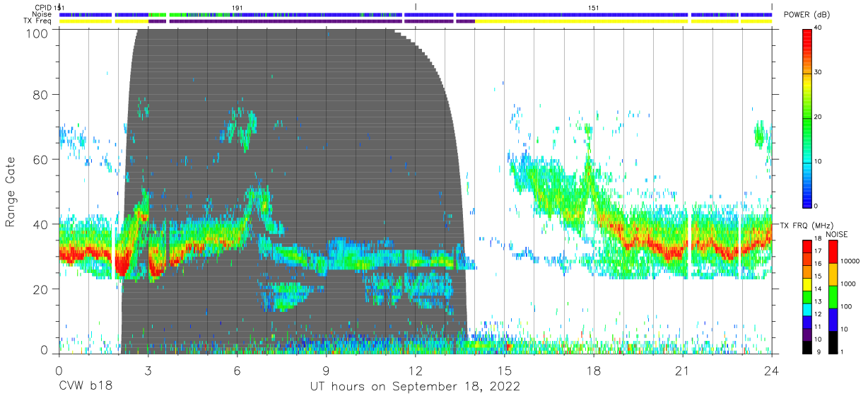
Task: Select Range Gate tick 0
Action: [45, 351]
